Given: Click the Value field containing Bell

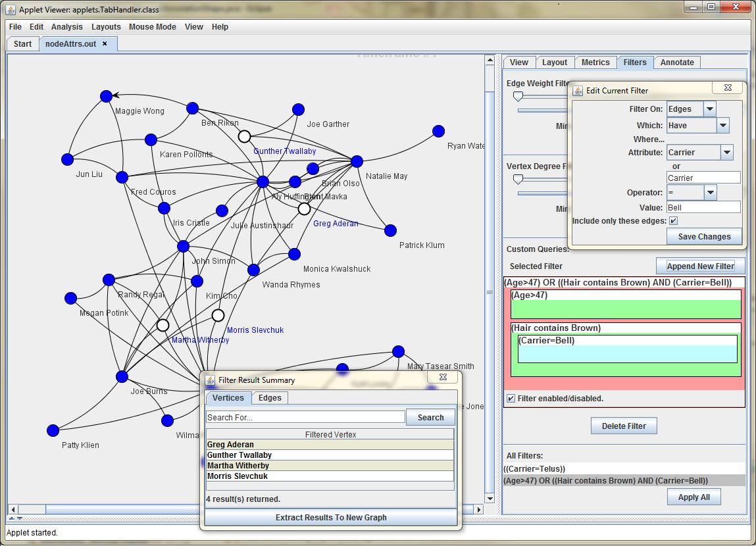Looking at the screenshot, I should [703, 208].
